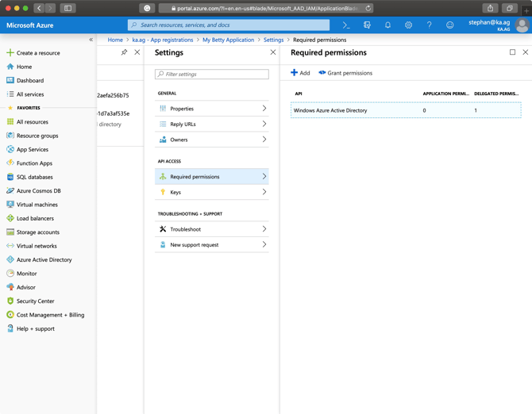Screen dimensions: 532x414
Task: Open the notifications bell
Action: [x=387, y=25]
